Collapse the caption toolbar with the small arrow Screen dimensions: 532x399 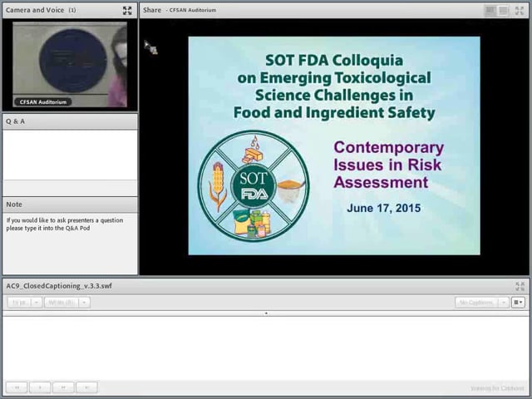point(266,313)
